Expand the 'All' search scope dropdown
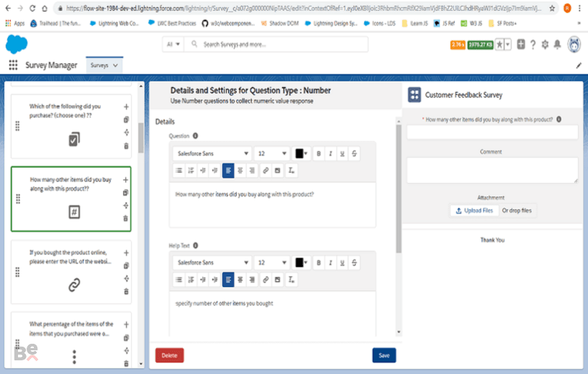 click(x=173, y=44)
